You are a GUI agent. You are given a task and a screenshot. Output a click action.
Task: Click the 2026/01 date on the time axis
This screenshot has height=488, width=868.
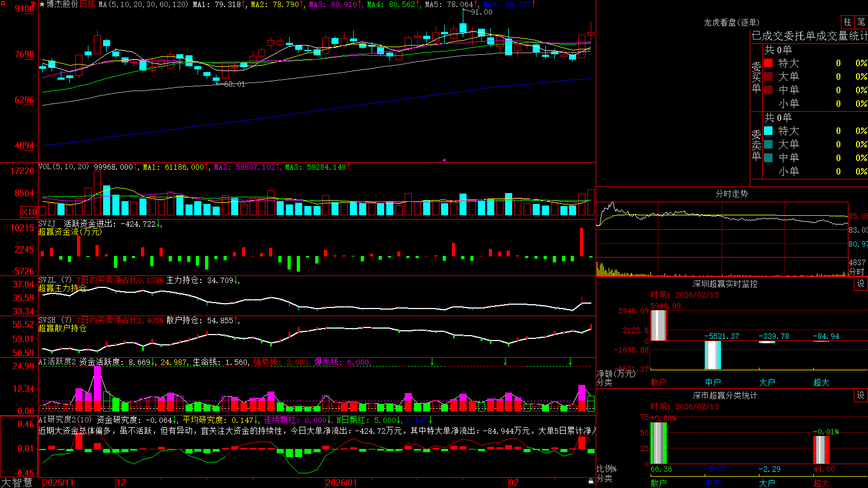(341, 483)
